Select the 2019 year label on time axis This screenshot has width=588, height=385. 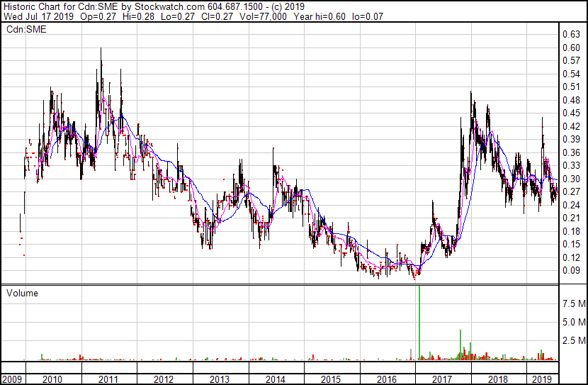click(x=541, y=379)
